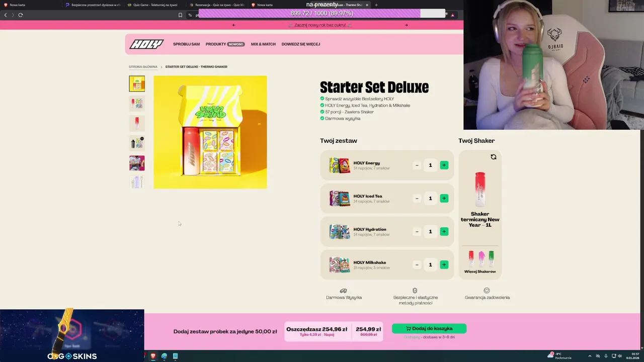Decrease HOLY Milkshake quantity with minus

(x=417, y=264)
